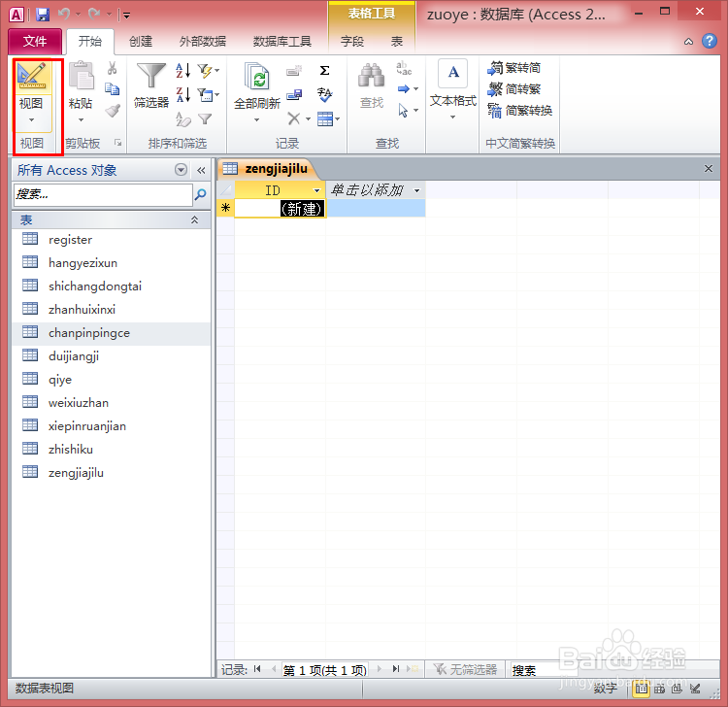This screenshot has width=728, height=707.
Task: Click the Click to Add column header
Action: click(x=375, y=190)
